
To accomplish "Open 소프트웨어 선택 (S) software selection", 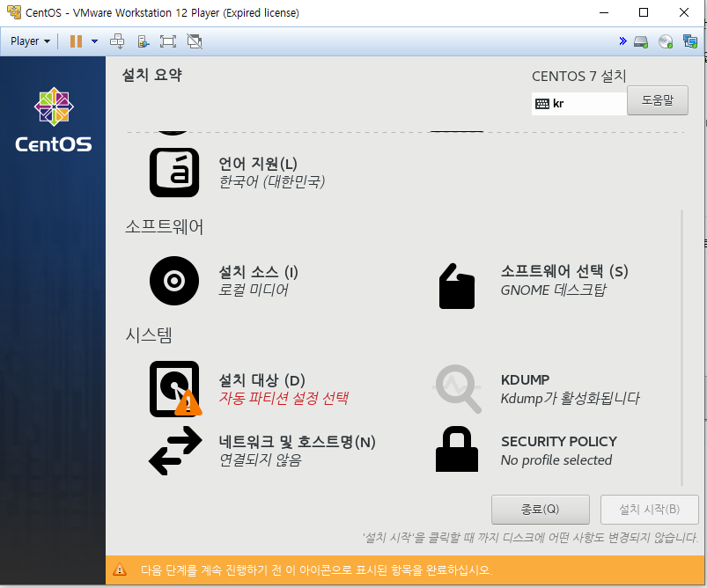I will (564, 271).
